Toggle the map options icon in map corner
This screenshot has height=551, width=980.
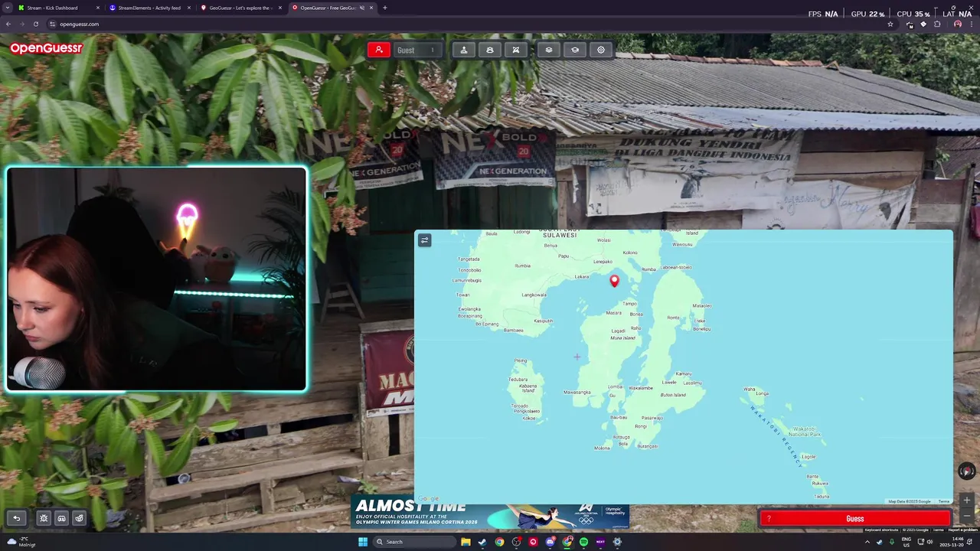(425, 240)
